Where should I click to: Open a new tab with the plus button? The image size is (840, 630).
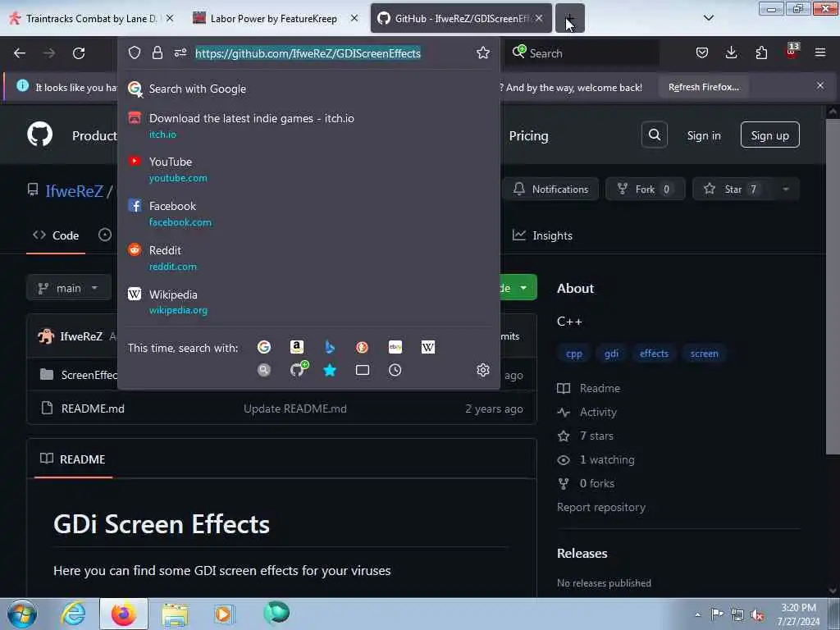(x=569, y=19)
